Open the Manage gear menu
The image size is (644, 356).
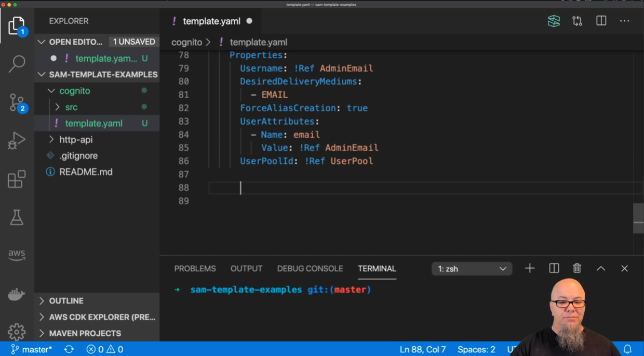17,332
